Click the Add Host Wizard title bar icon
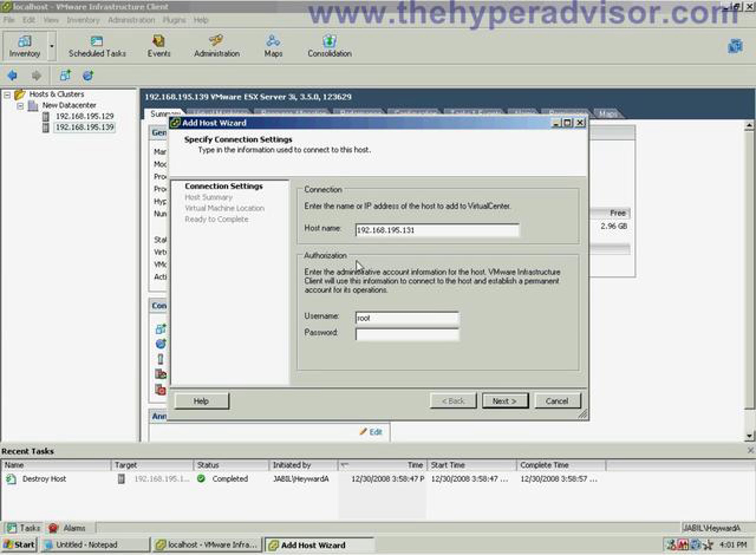 [175, 123]
